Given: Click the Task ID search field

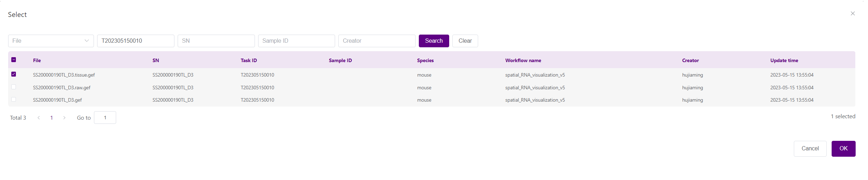Looking at the screenshot, I should coord(136,41).
